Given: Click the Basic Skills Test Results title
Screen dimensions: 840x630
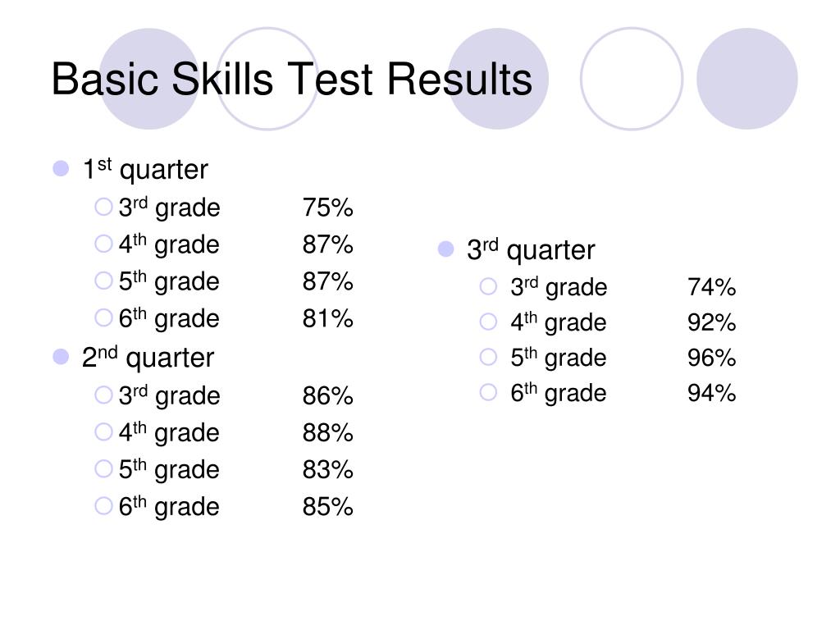Looking at the screenshot, I should point(292,80).
